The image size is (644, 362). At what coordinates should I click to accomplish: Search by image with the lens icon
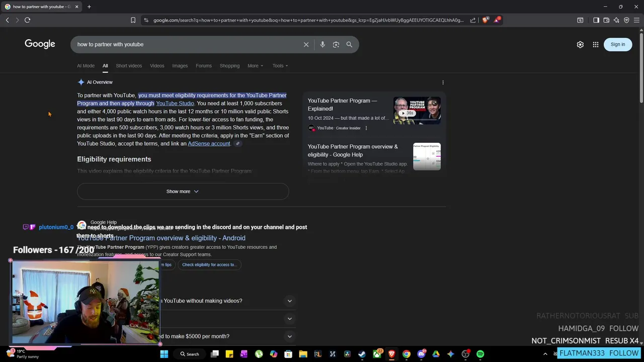(x=336, y=44)
